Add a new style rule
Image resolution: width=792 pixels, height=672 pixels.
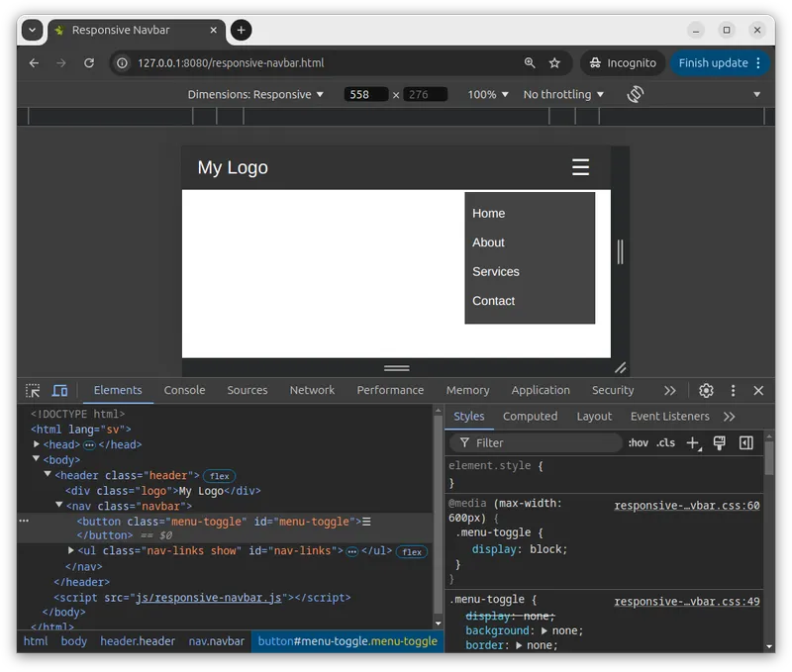(693, 443)
